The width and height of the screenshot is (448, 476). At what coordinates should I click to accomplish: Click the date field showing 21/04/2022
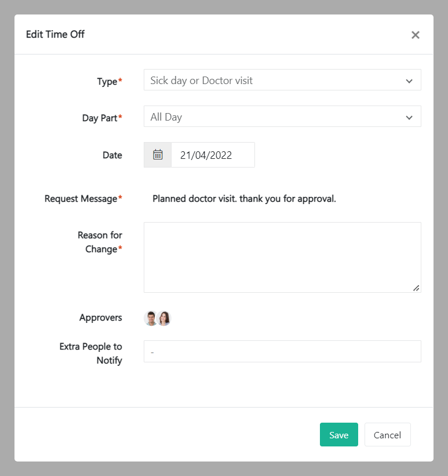[213, 155]
